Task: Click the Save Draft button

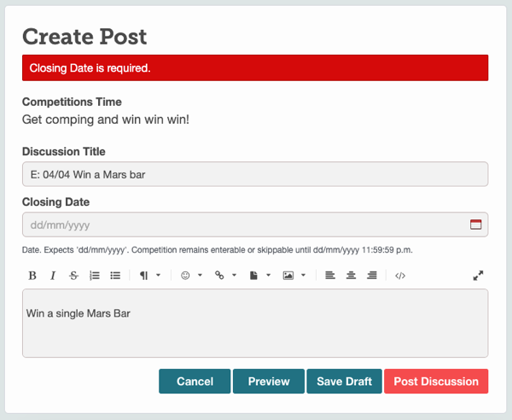Action: click(344, 381)
